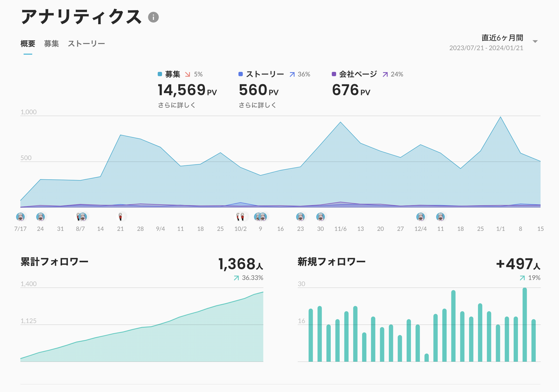Expand the 直近6ヶ月間 date range dropdown

coord(502,38)
